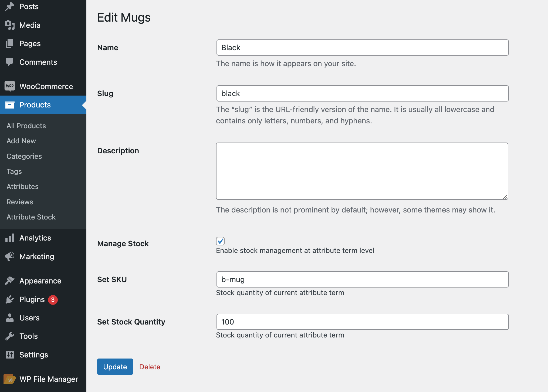Viewport: 548px width, 392px height.
Task: Click the Comments speech bubble icon
Action: coord(10,62)
